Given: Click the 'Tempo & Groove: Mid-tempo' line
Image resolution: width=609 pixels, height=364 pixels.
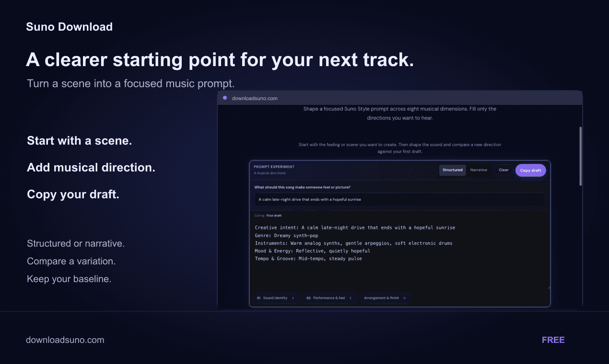Looking at the screenshot, I should tap(308, 259).
